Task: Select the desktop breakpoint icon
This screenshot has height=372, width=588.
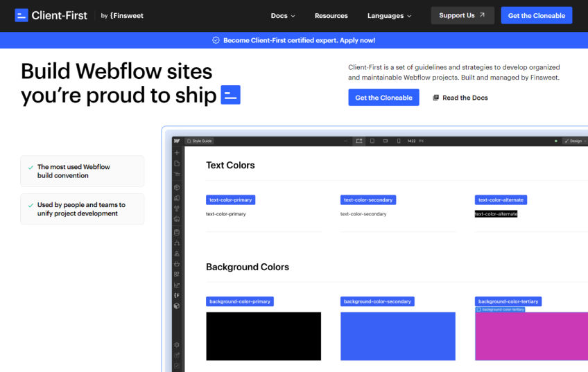Action: point(359,141)
